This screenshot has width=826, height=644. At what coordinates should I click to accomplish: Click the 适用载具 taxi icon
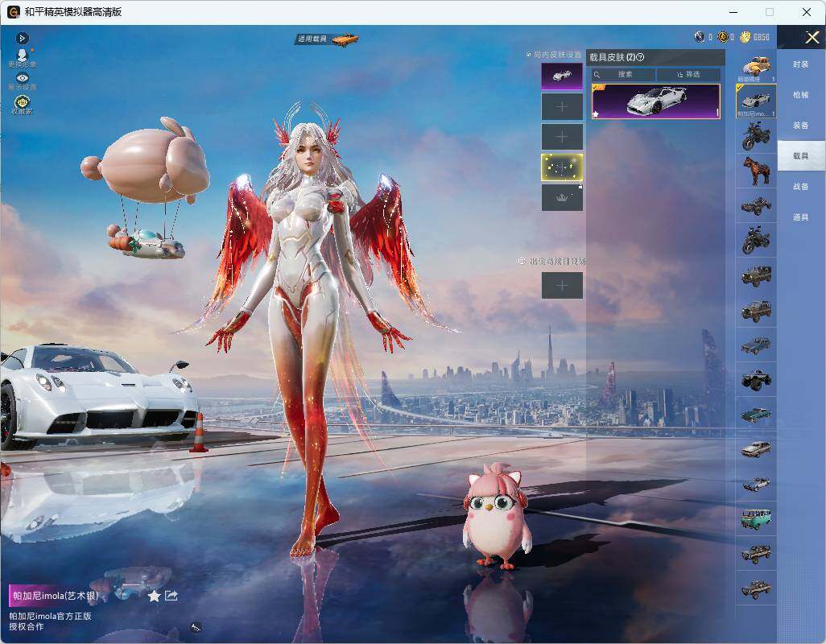pos(345,39)
